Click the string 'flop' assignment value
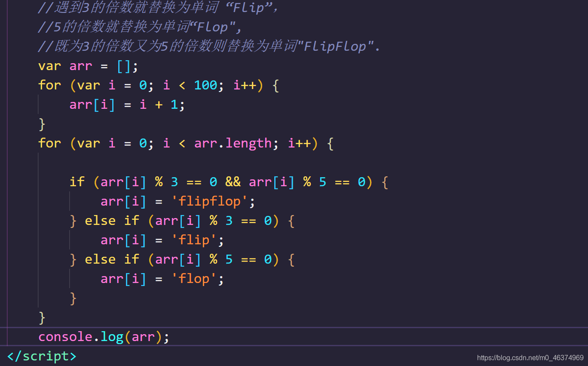Image resolution: width=588 pixels, height=366 pixels. click(x=194, y=279)
